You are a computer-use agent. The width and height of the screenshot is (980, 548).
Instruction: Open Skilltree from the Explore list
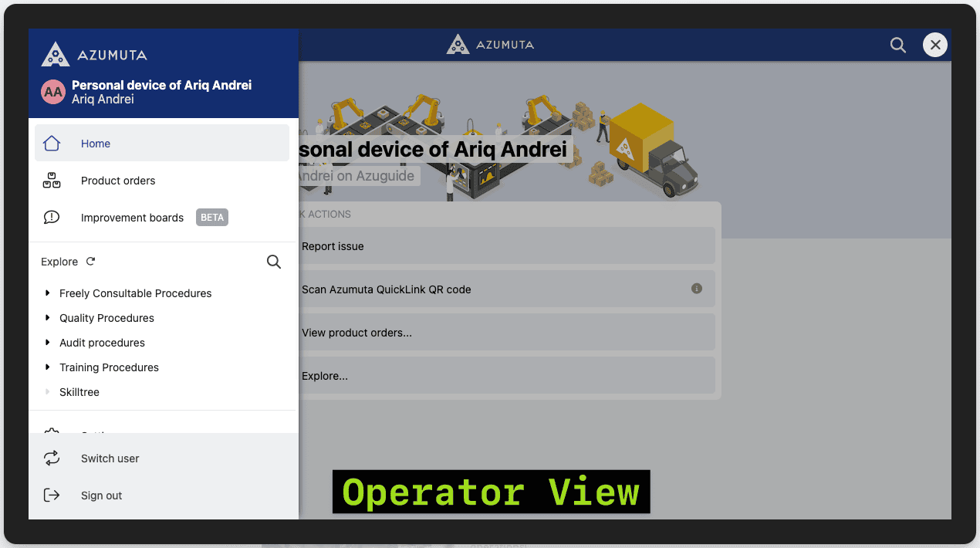(x=79, y=392)
